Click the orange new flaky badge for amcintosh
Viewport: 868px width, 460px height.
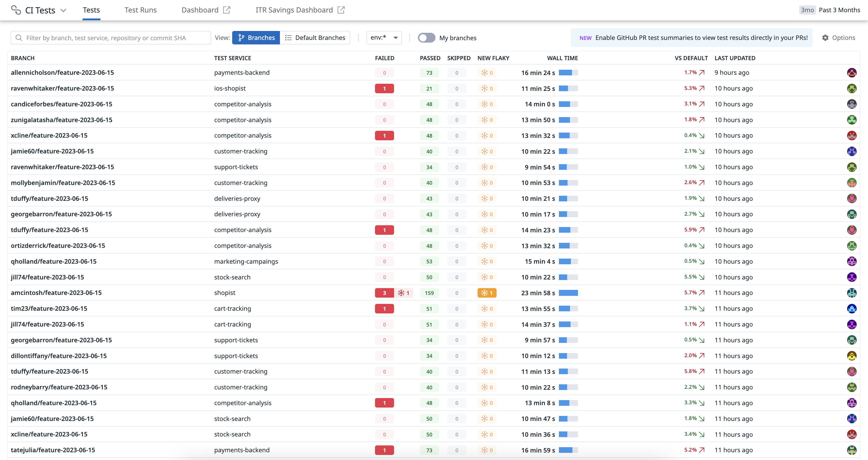tap(486, 293)
